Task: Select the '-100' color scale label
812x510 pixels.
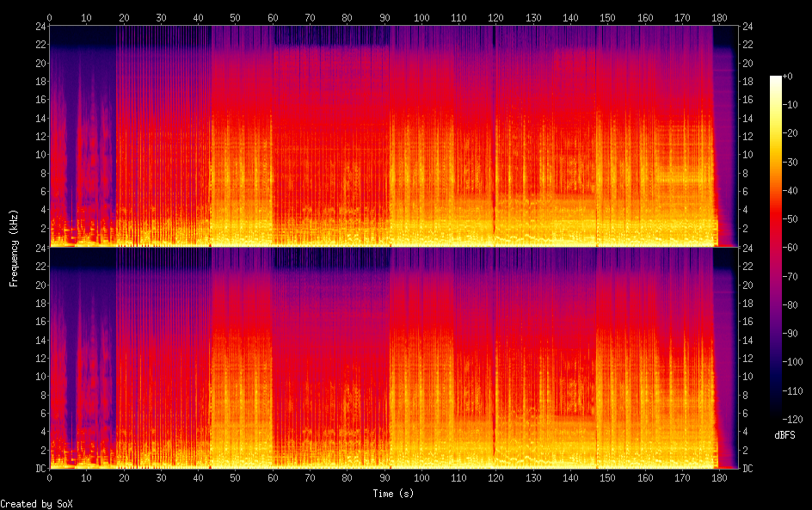Action: [x=793, y=362]
